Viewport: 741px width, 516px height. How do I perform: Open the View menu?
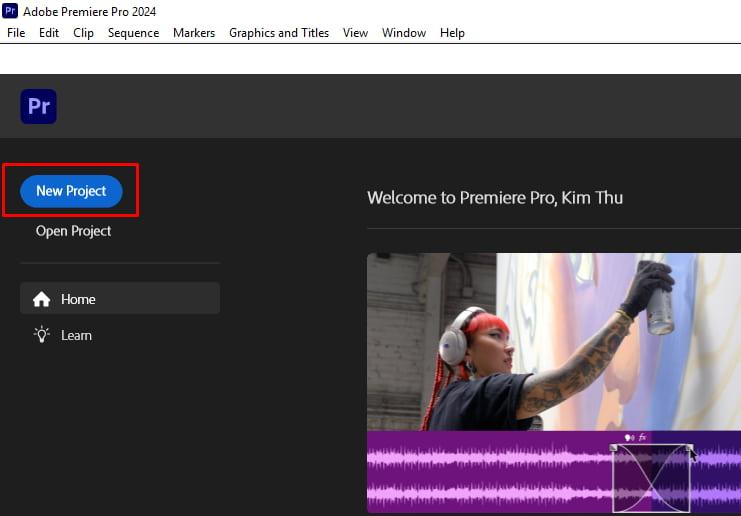point(355,33)
